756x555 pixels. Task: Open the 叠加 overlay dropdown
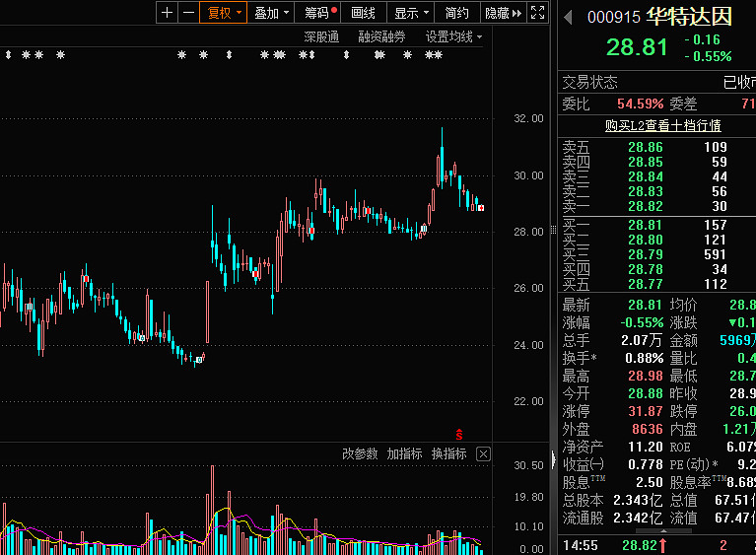coord(271,13)
